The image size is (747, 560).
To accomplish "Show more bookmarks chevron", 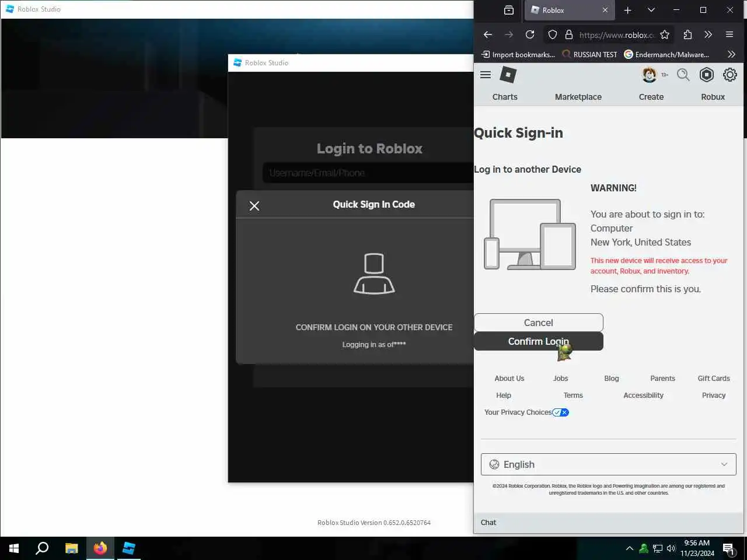I will click(732, 54).
